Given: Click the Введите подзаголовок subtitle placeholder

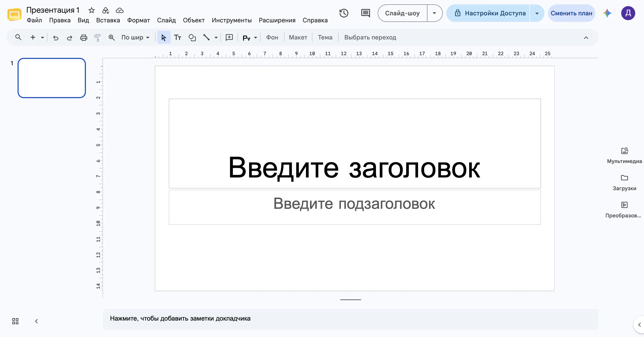Looking at the screenshot, I should click(354, 207).
